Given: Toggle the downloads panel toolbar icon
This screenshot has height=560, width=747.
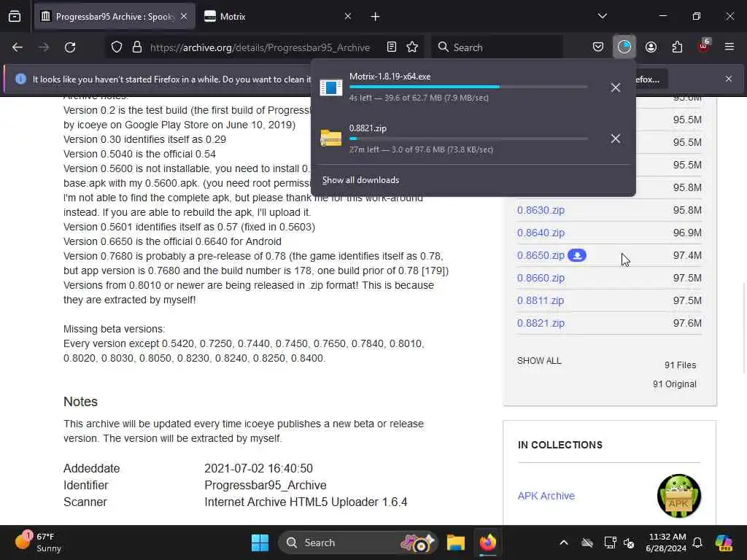Looking at the screenshot, I should click(624, 47).
